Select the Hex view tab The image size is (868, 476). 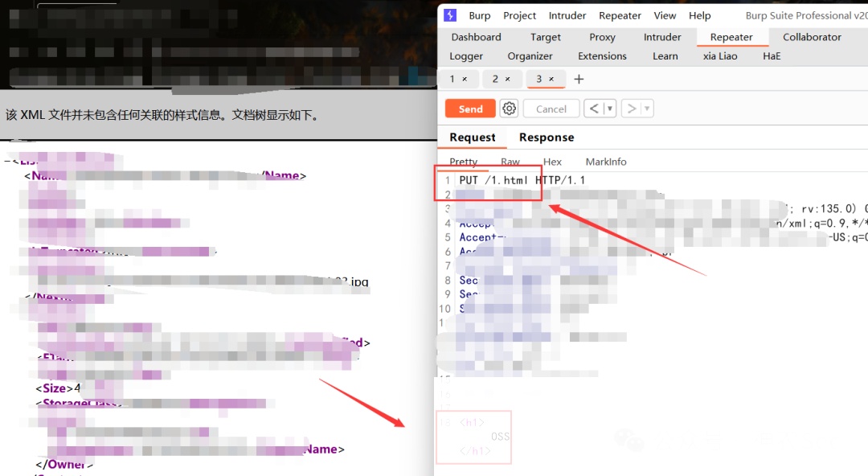coord(552,162)
